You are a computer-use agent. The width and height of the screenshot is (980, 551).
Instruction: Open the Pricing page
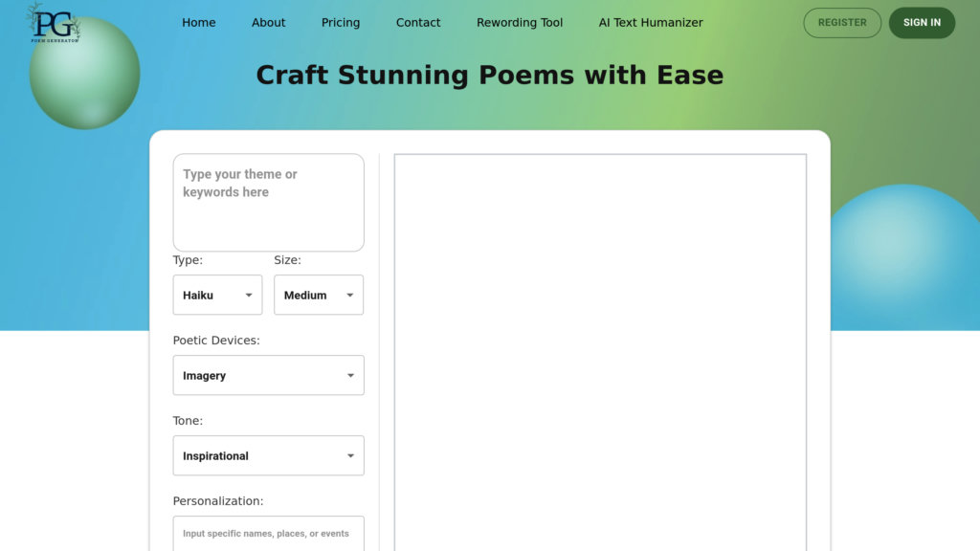tap(341, 23)
